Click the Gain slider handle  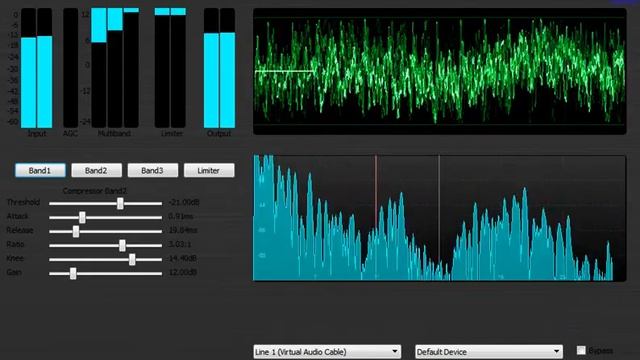(73, 273)
